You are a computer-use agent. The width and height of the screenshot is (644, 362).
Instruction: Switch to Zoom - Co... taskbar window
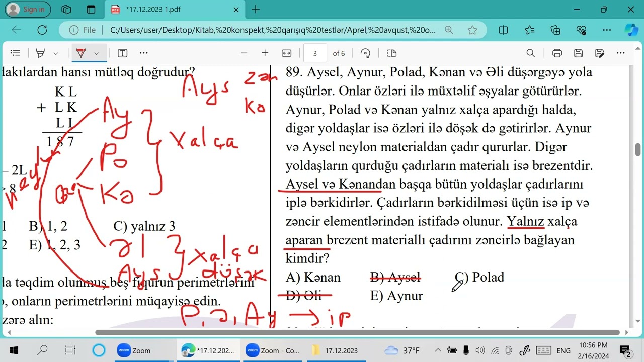(x=273, y=350)
